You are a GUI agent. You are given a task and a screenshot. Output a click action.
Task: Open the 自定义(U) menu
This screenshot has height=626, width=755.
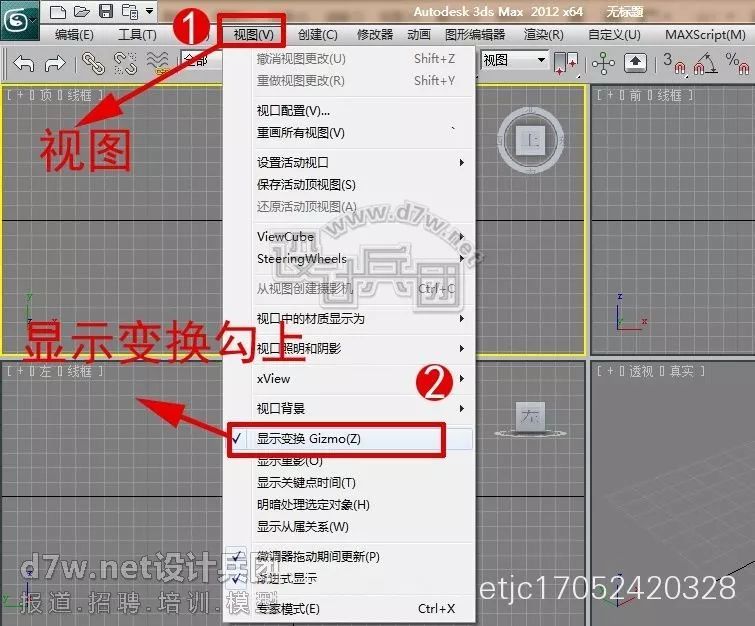[614, 35]
